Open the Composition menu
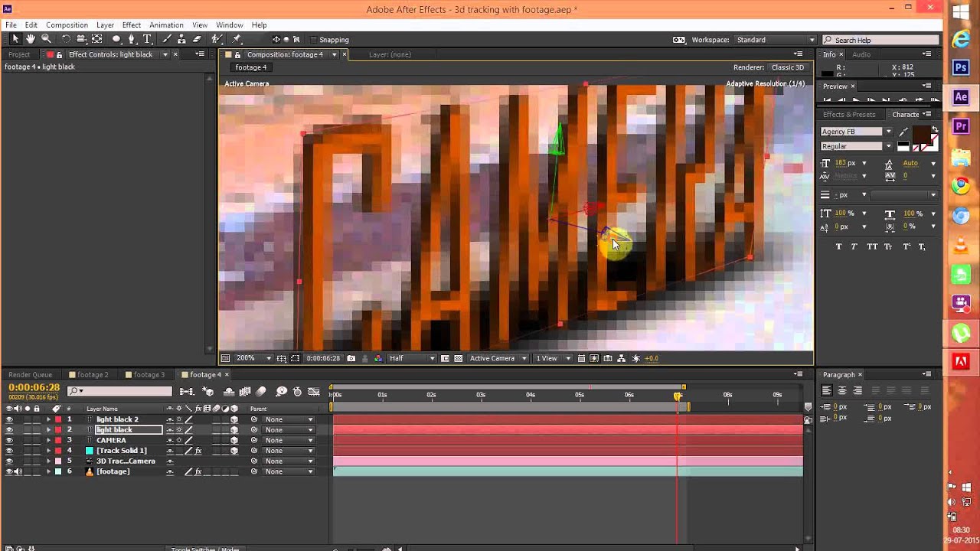The width and height of the screenshot is (980, 551). coord(67,25)
